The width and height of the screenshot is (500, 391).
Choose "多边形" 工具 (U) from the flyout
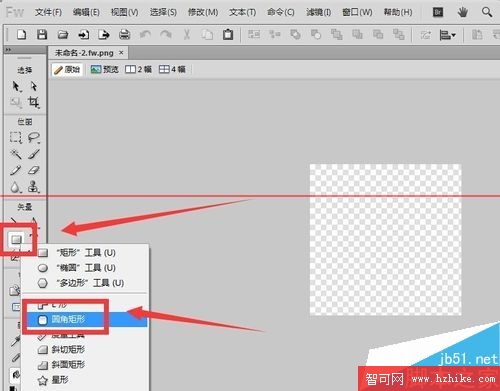pos(85,283)
